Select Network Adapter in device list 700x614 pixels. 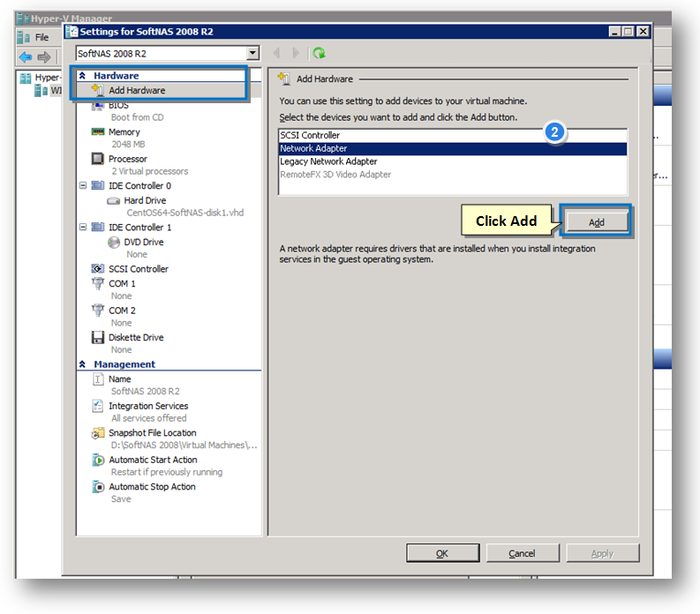click(453, 148)
